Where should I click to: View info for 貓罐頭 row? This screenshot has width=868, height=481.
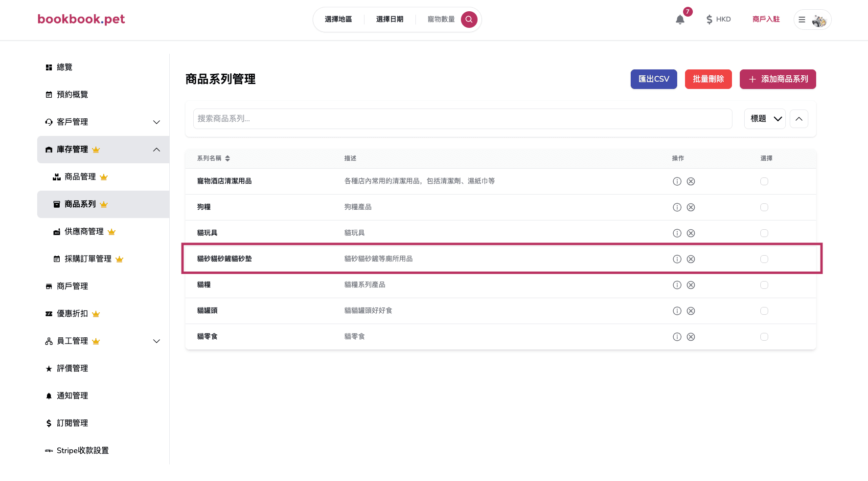pos(677,311)
